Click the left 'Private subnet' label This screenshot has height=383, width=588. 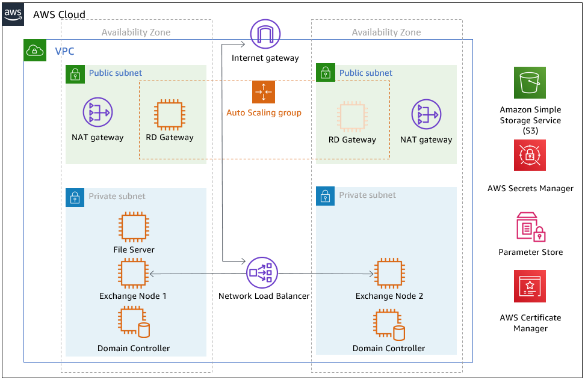117,197
